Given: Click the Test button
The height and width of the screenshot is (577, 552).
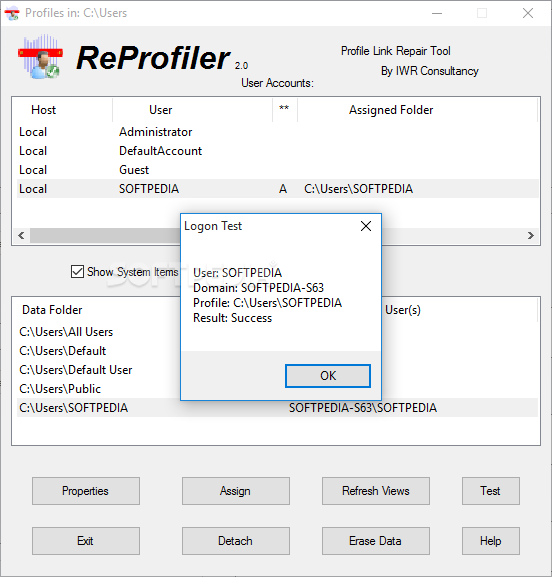Looking at the screenshot, I should point(491,491).
